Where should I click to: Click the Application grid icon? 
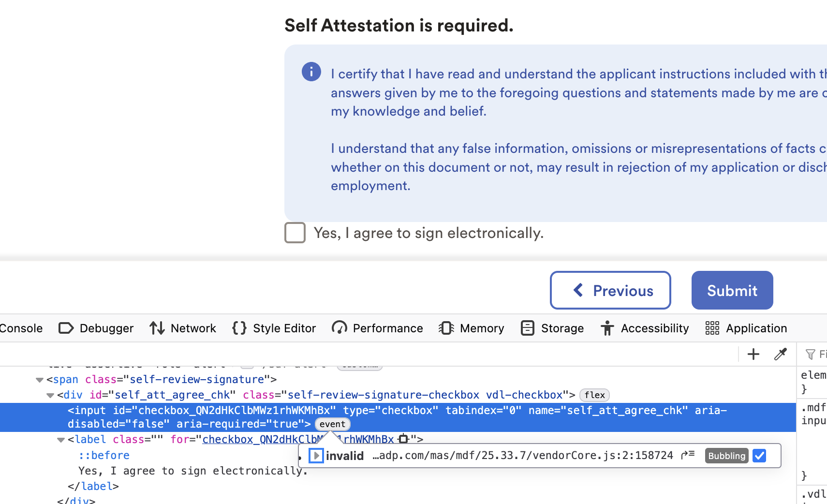coord(712,328)
